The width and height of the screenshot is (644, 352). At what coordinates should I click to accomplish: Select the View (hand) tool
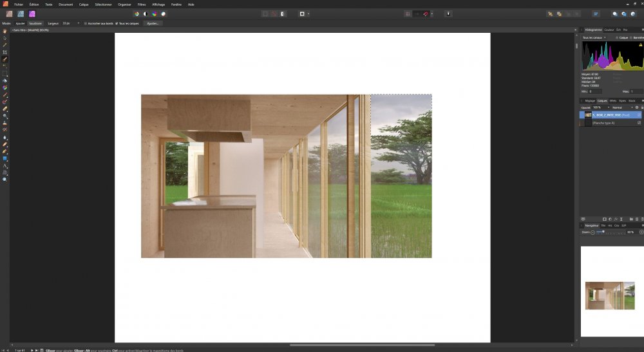click(5, 31)
